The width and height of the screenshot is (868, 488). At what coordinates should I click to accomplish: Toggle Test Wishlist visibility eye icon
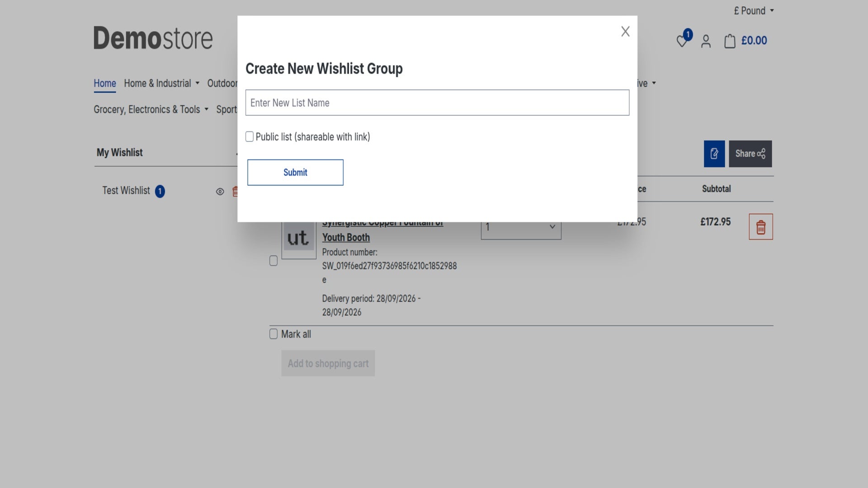click(220, 192)
